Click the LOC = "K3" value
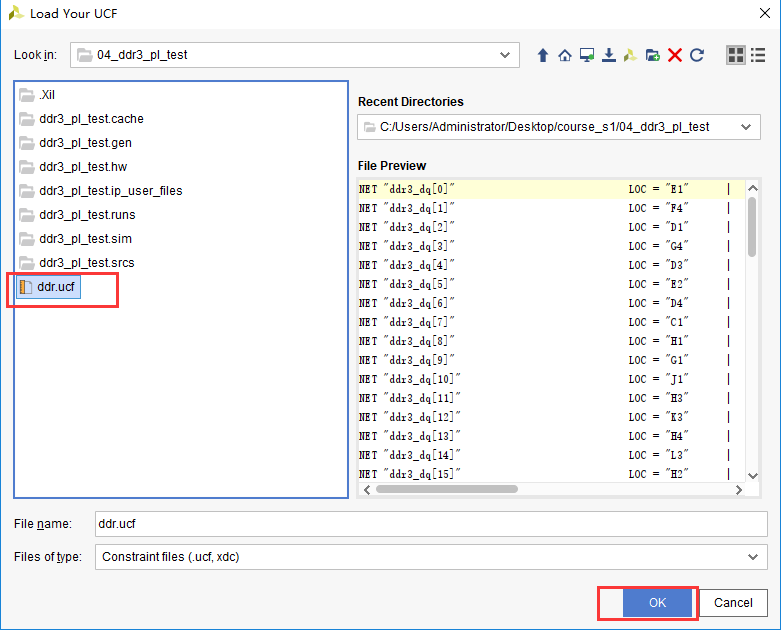The image size is (781, 630). tap(658, 417)
